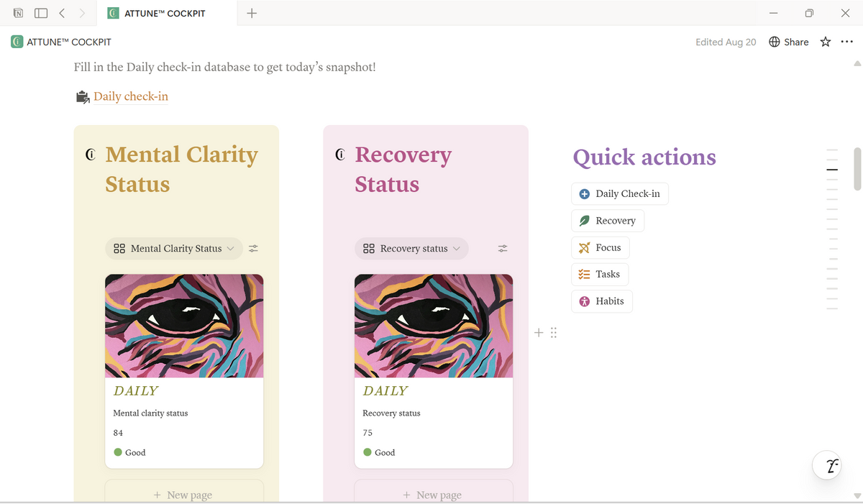Open the Daily check-in link
This screenshot has width=863, height=504.
point(131,96)
